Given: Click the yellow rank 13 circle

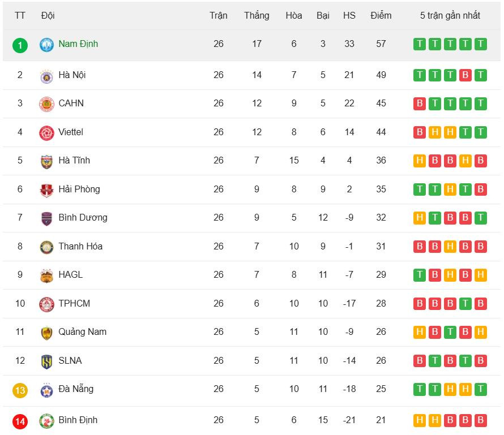Looking at the screenshot, I should 20,390.
